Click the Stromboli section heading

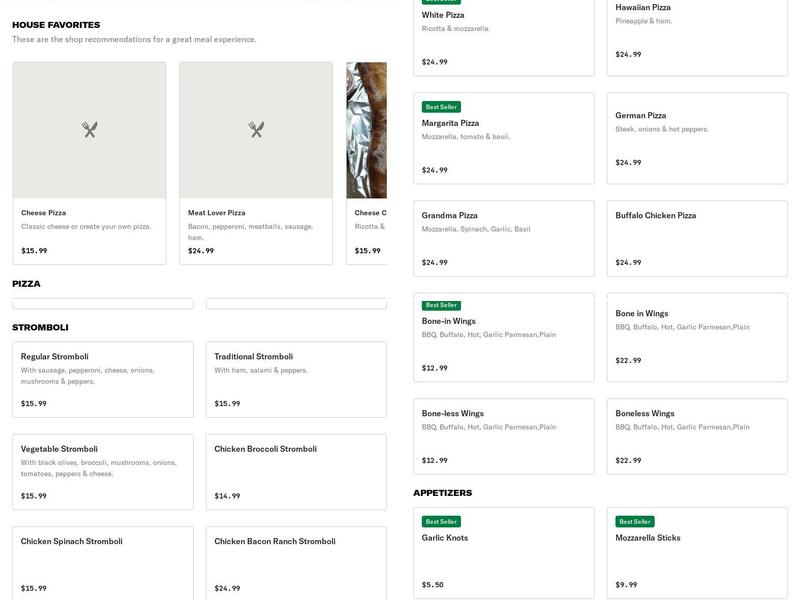pyautogui.click(x=40, y=327)
